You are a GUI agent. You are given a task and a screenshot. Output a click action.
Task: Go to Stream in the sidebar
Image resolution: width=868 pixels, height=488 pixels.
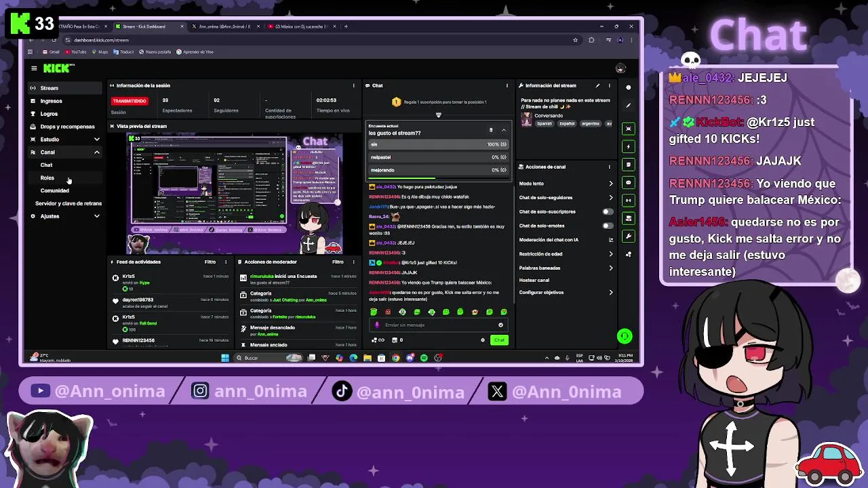(65, 88)
